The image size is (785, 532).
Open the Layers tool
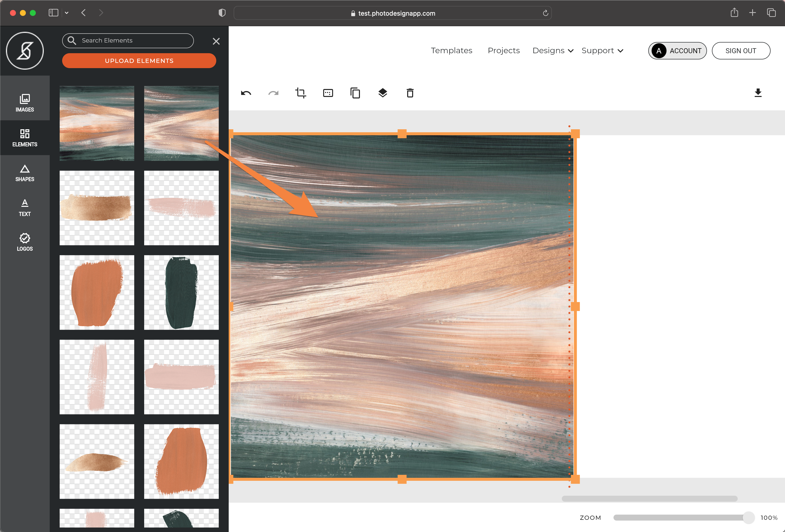click(383, 93)
